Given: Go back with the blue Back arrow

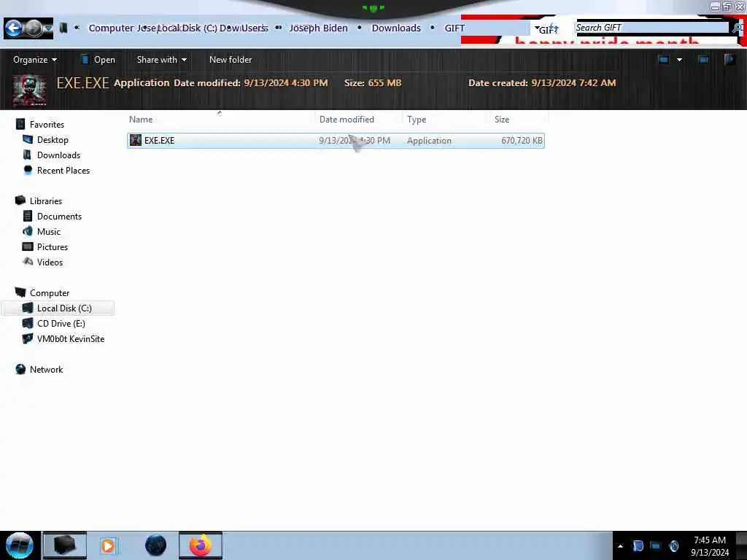Looking at the screenshot, I should click(14, 28).
